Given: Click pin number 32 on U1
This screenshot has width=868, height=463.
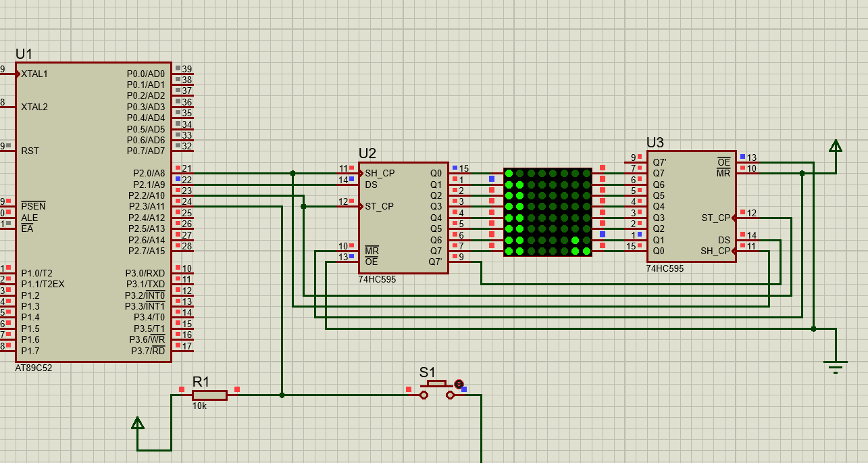Looking at the screenshot, I should (187, 146).
